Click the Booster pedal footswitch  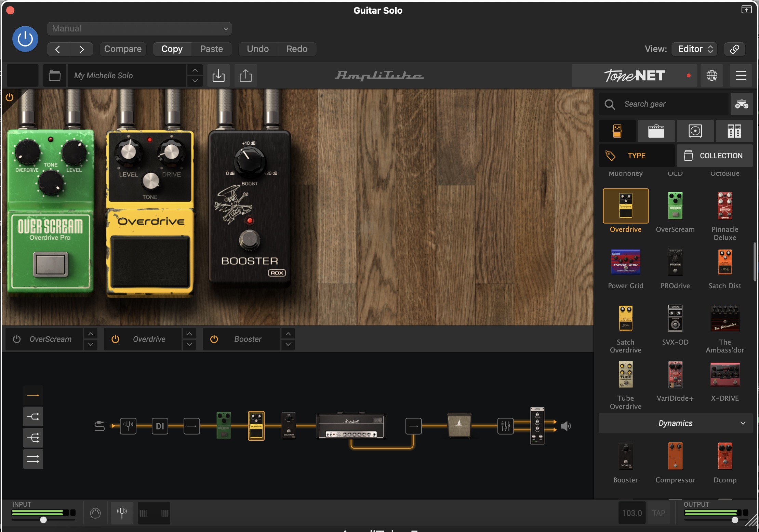coord(249,240)
